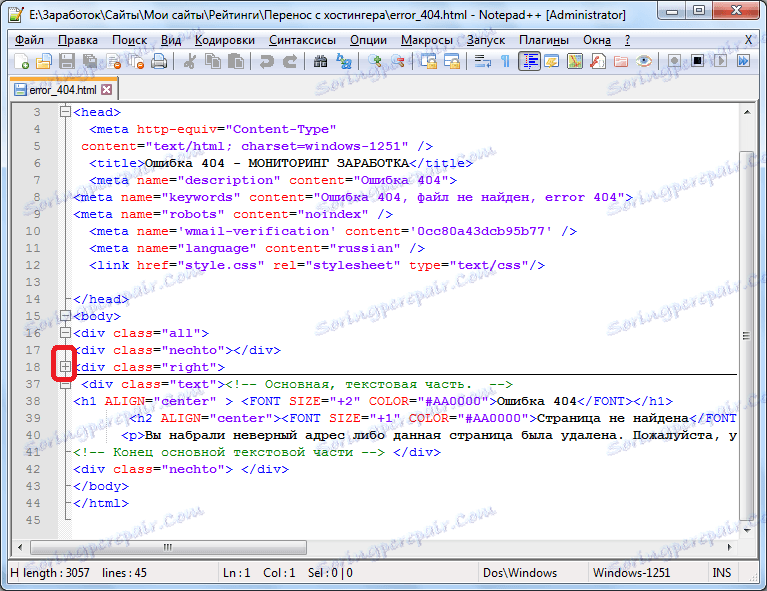Close the error_404.html tab with its X
The image size is (767, 591).
click(x=107, y=90)
